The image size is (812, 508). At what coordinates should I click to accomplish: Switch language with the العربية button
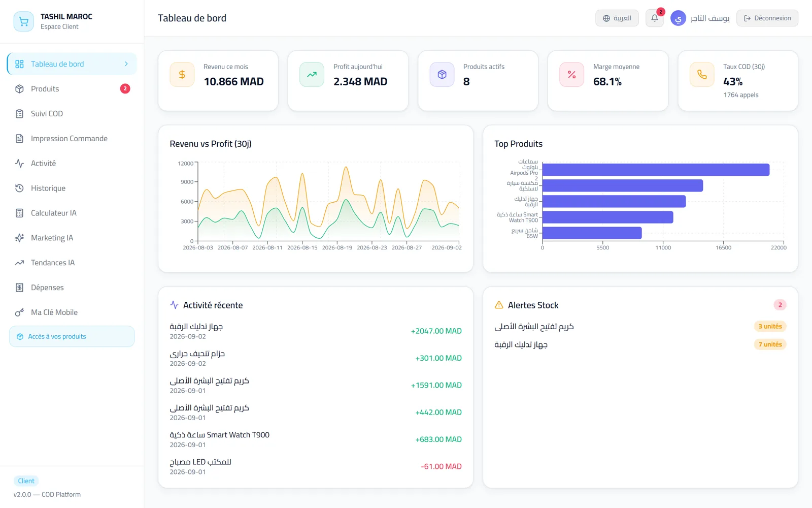click(x=617, y=18)
